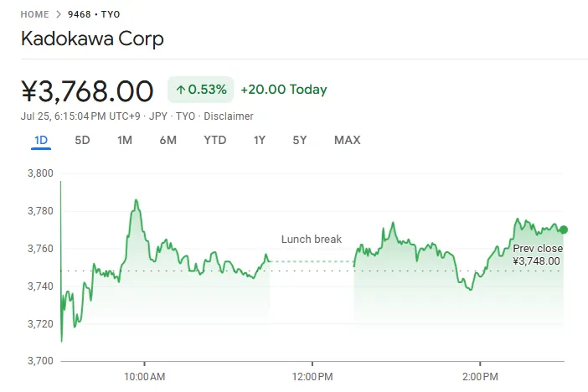Screen dimensions: 588x392
Task: Click the Prev close ¥3,748.00 label
Action: pos(537,255)
